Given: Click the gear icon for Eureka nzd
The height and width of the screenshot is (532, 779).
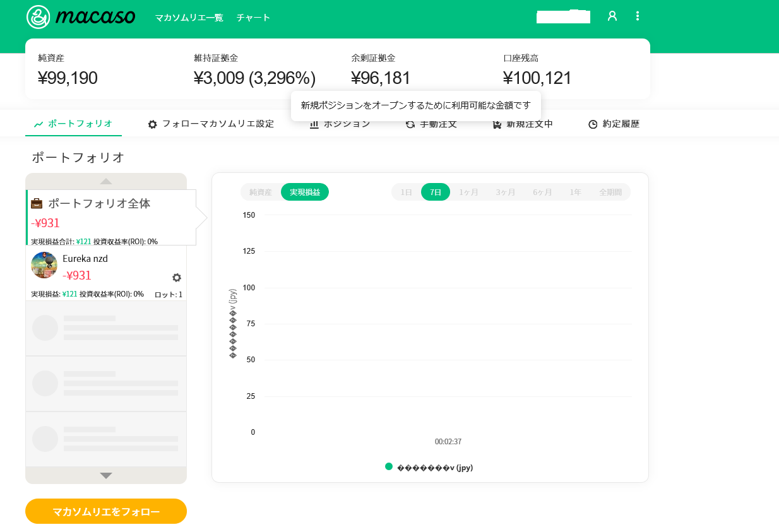Looking at the screenshot, I should click(177, 278).
